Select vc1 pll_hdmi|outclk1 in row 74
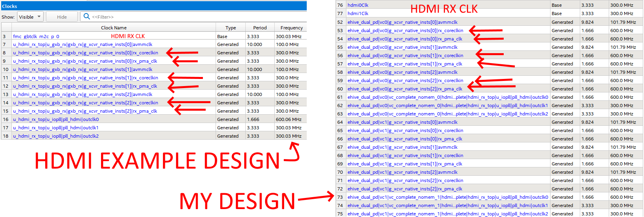 tap(448, 205)
